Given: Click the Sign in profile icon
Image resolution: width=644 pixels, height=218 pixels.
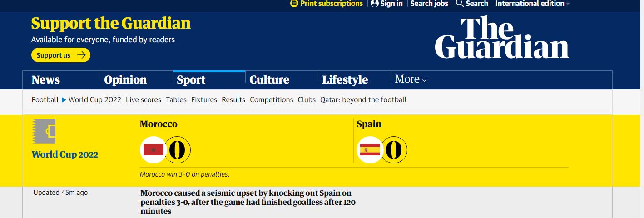Looking at the screenshot, I should tap(375, 4).
